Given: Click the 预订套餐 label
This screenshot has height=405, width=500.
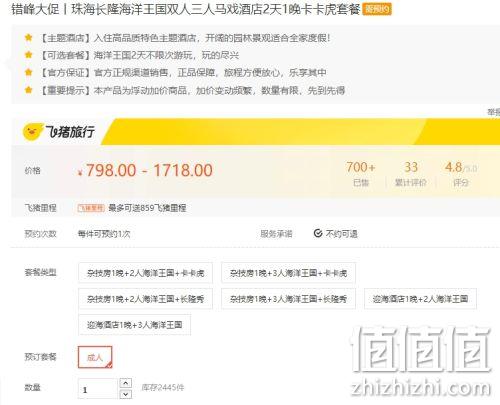Looking at the screenshot, I should coord(40,357).
